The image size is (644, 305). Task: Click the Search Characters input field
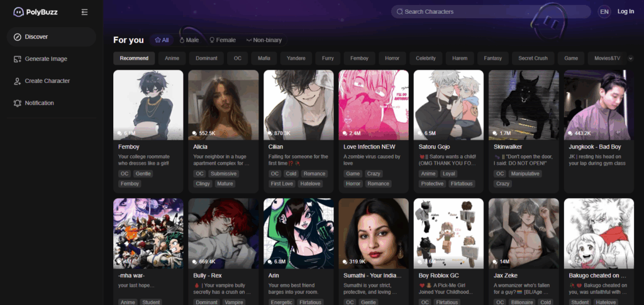[491, 12]
